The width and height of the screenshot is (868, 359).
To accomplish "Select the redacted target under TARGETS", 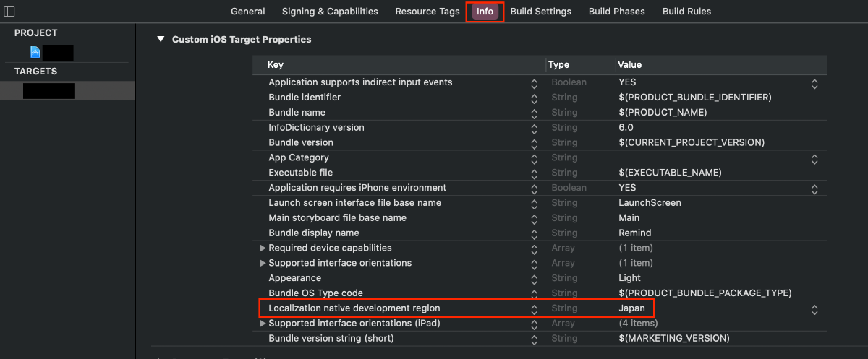I will (x=67, y=90).
